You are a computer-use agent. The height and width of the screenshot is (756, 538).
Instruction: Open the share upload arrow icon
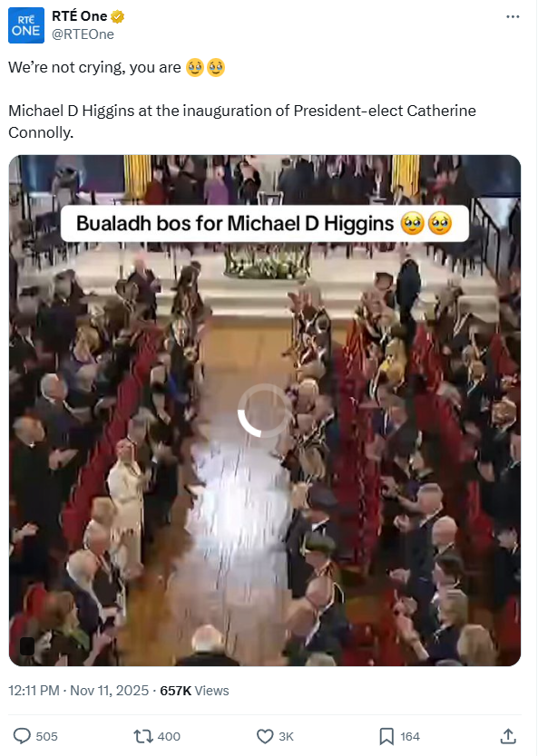(508, 736)
